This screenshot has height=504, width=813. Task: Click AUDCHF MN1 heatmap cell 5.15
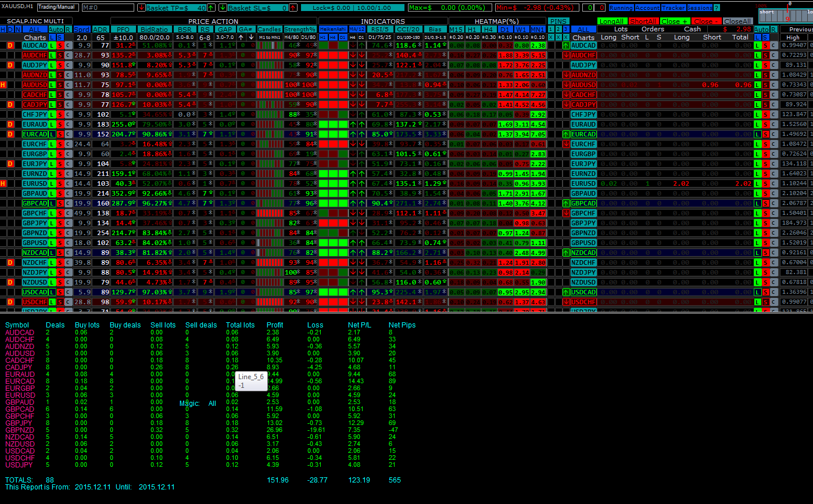538,55
